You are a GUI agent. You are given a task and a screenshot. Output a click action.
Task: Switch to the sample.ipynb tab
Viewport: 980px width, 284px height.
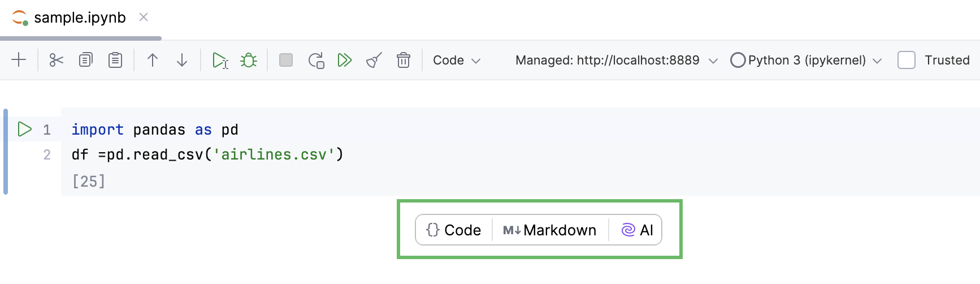pyautogui.click(x=80, y=18)
